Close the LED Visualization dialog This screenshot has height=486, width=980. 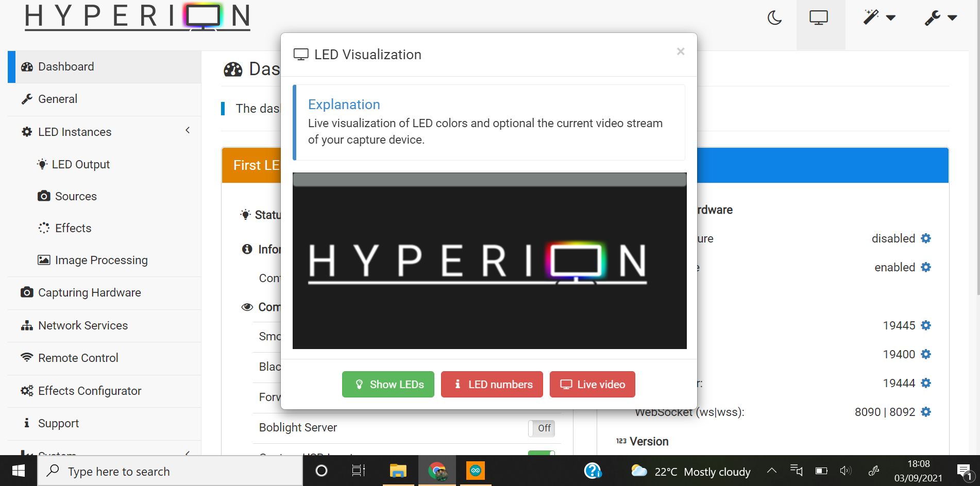click(681, 51)
